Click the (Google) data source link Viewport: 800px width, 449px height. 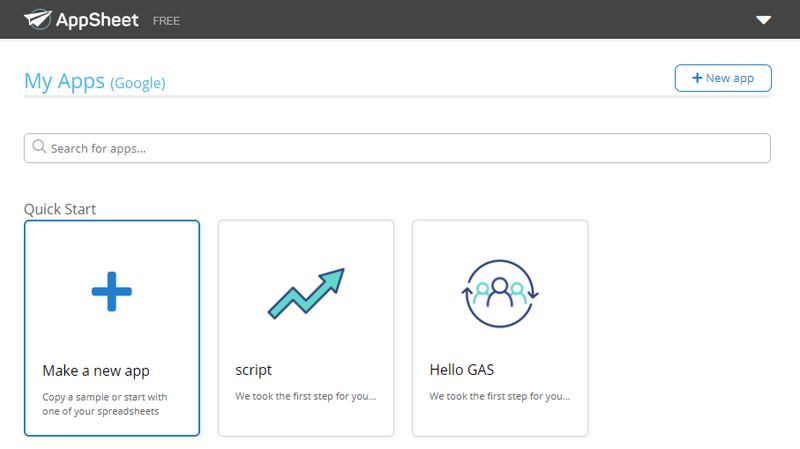[138, 83]
